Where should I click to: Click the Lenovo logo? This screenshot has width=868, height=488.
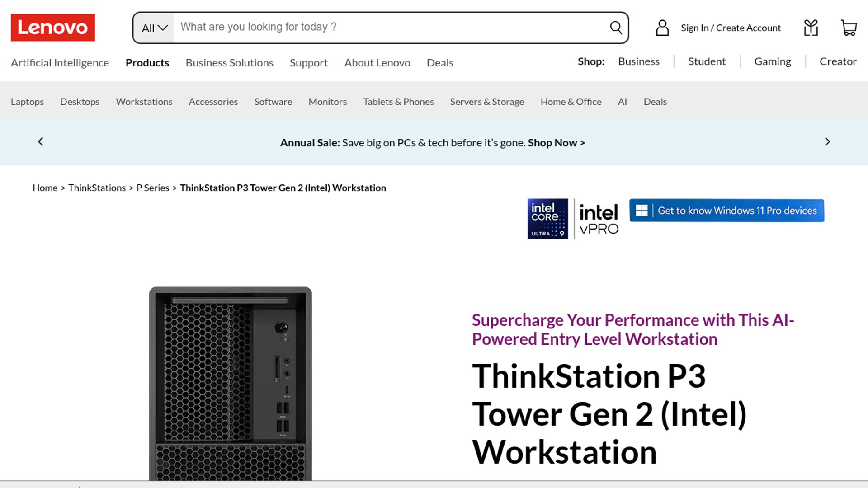[53, 28]
